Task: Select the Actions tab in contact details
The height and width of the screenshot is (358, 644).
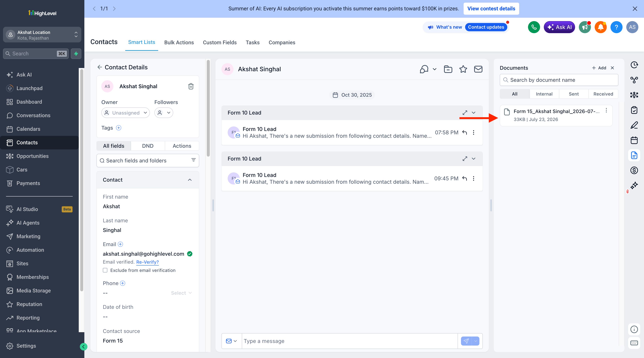Action: [182, 146]
